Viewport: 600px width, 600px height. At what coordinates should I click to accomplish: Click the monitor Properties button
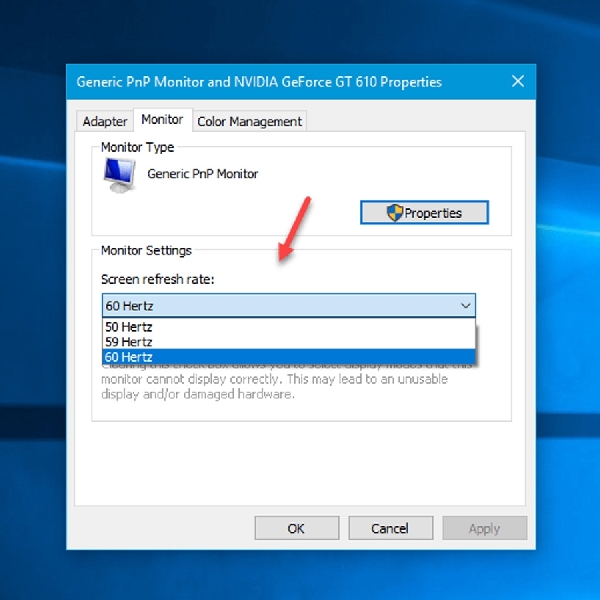424,212
